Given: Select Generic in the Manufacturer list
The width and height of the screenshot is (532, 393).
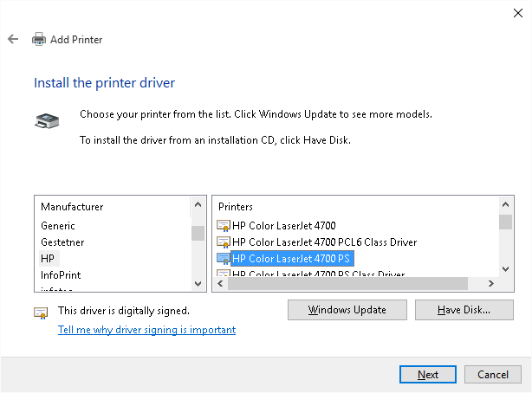Looking at the screenshot, I should click(x=58, y=226).
